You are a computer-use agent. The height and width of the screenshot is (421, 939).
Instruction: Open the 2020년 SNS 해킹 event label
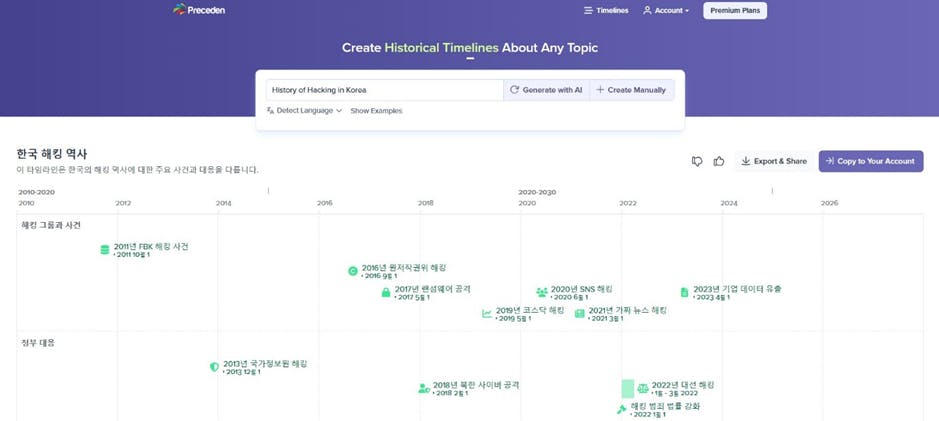click(x=581, y=289)
